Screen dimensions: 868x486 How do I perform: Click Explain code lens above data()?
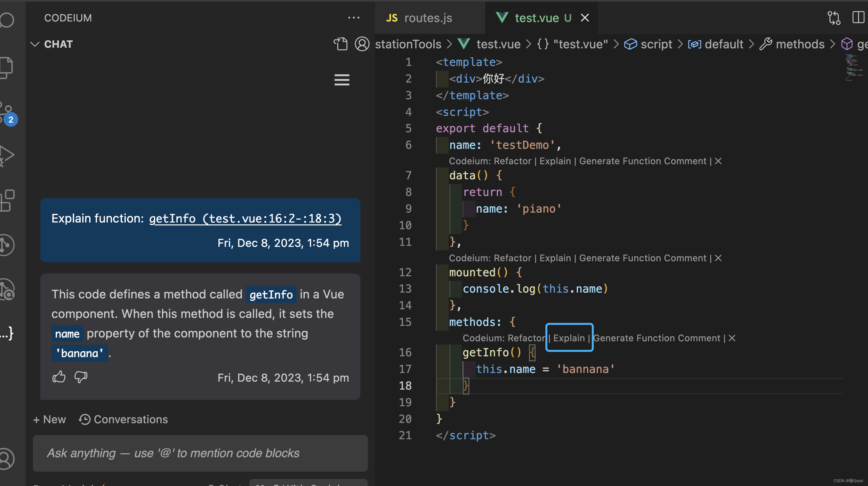pos(555,161)
